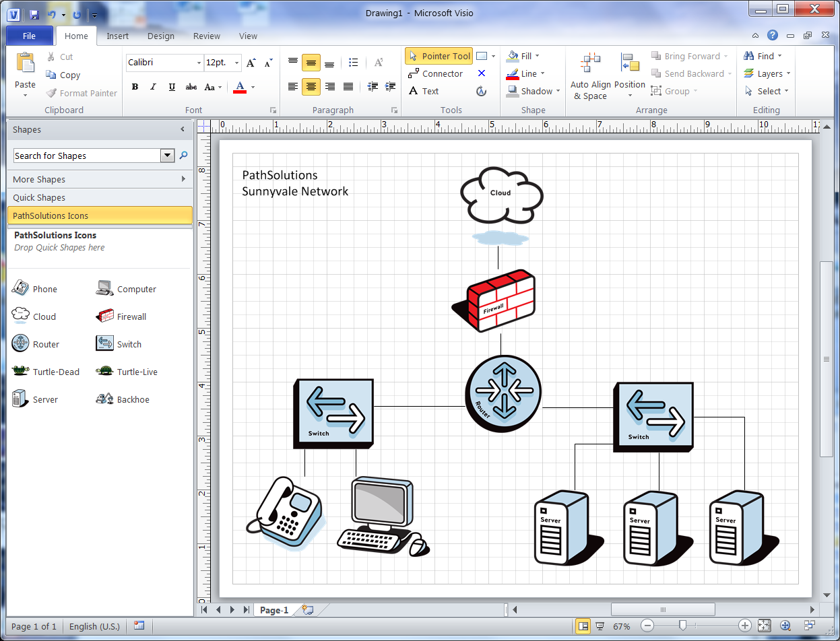This screenshot has width=840, height=641.
Task: Click the Auto Align & Space icon
Action: click(590, 76)
